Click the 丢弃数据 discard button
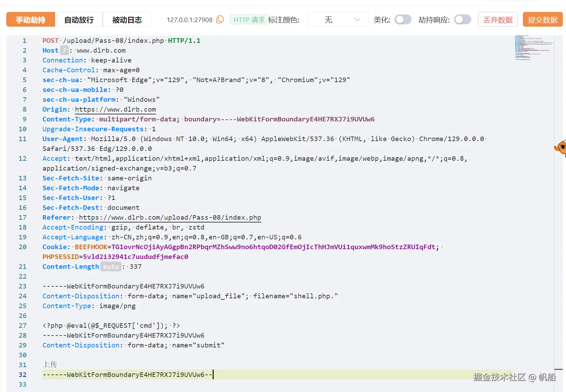Screen dimensions: 566x392 point(498,20)
